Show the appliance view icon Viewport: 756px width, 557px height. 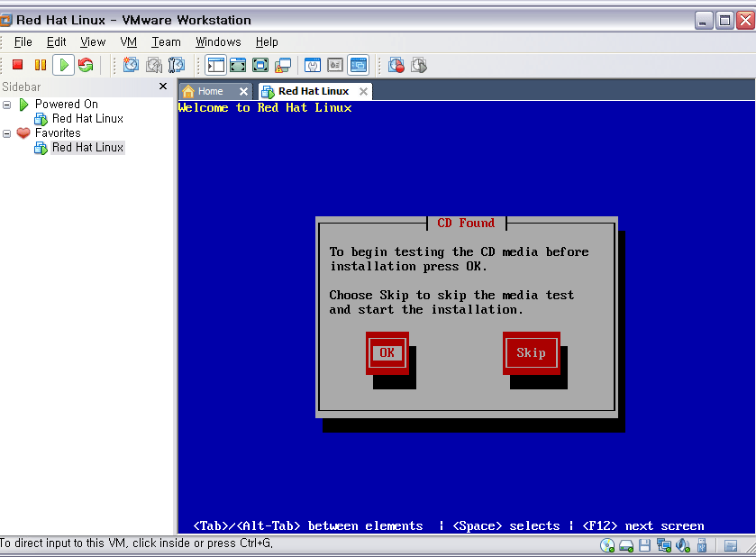click(335, 65)
